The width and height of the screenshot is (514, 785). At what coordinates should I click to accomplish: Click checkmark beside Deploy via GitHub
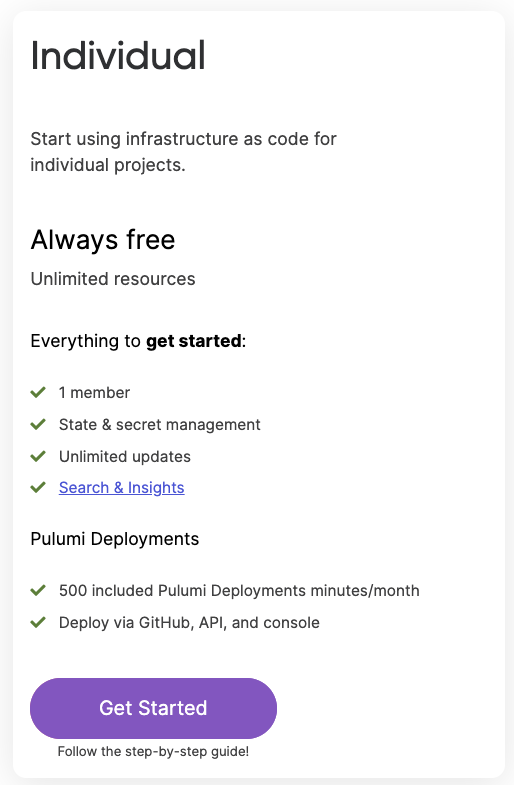coord(38,622)
